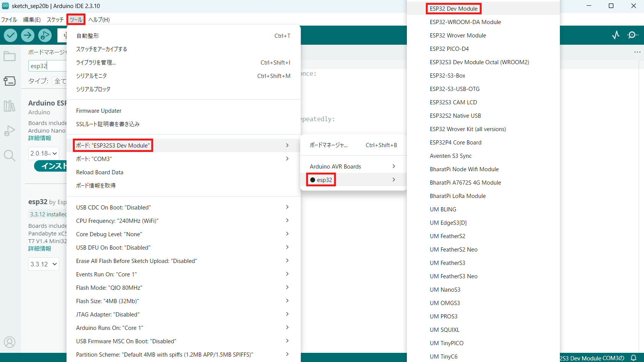Expand the ポート: "COM3" submenu
The height and width of the screenshot is (362, 644).
[184, 159]
